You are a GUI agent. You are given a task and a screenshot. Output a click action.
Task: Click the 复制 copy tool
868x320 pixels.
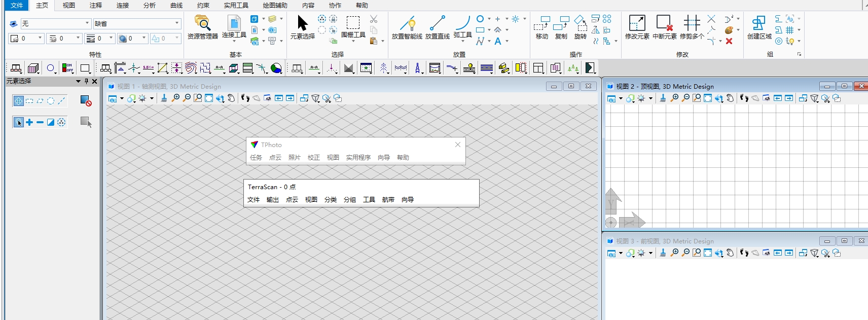[x=561, y=27]
